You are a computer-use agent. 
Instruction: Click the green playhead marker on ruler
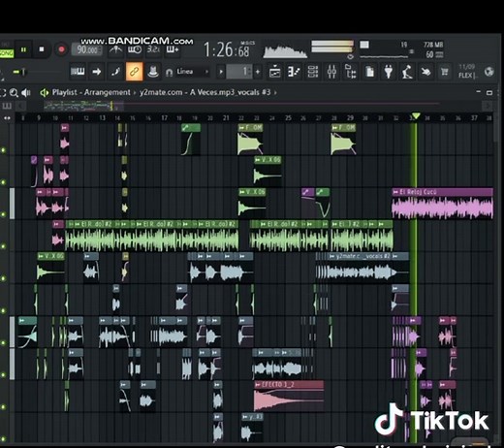416,115
